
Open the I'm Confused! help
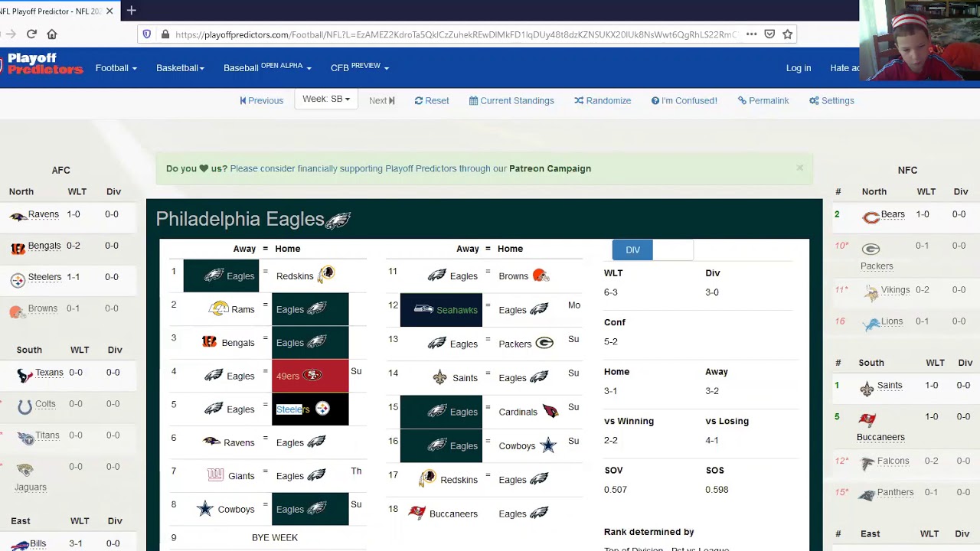[x=684, y=100]
